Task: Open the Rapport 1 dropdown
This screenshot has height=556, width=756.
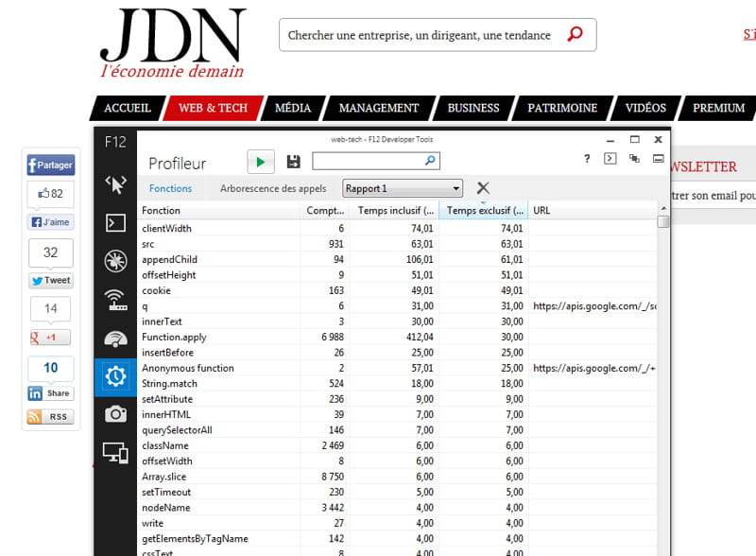Action: (403, 188)
